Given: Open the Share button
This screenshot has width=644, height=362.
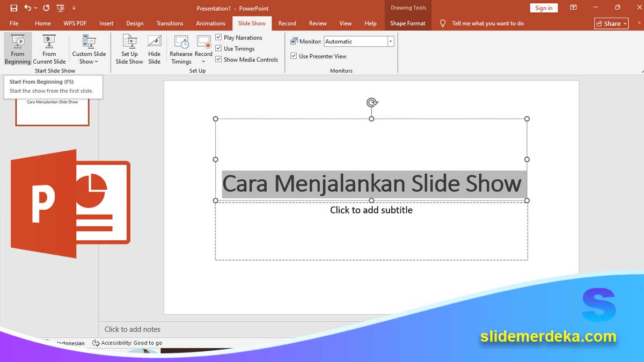Looking at the screenshot, I should pyautogui.click(x=611, y=24).
